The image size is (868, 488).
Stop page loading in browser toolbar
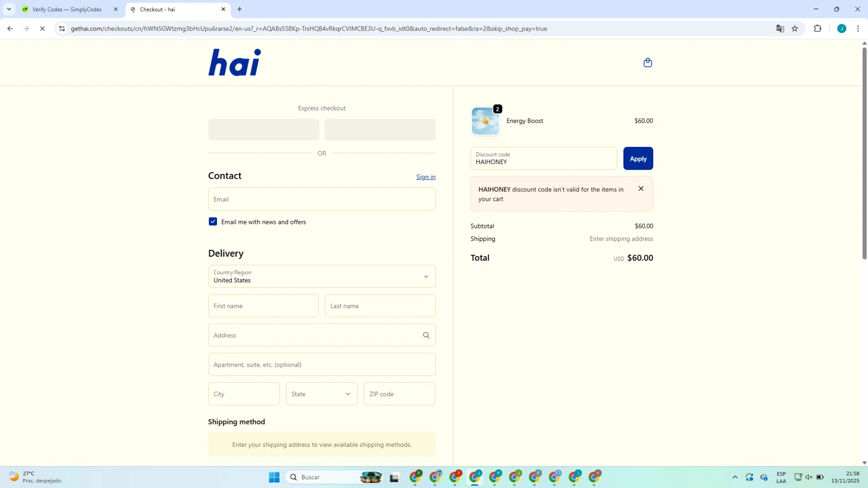[x=42, y=28]
